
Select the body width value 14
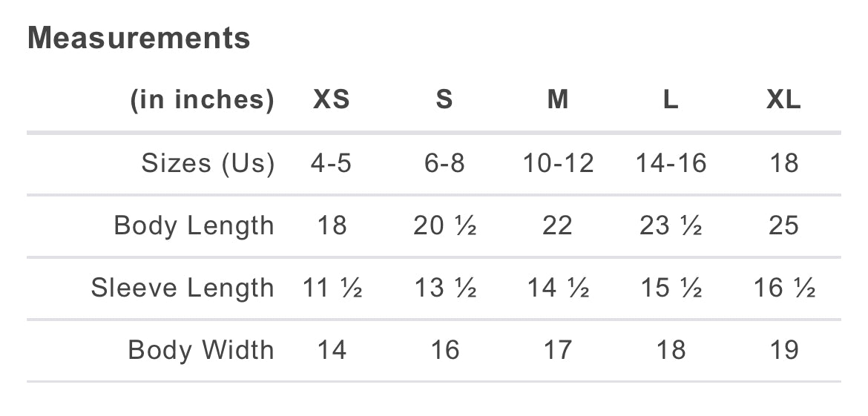point(331,350)
